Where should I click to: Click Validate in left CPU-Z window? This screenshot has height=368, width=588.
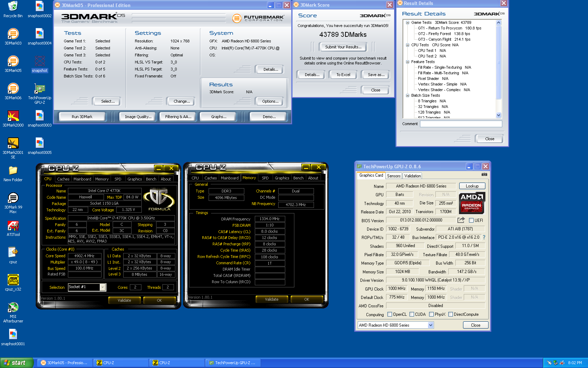[124, 300]
